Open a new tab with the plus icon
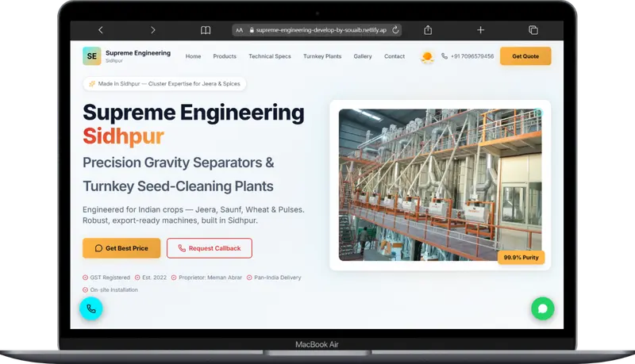The image size is (635, 364). pyautogui.click(x=481, y=30)
